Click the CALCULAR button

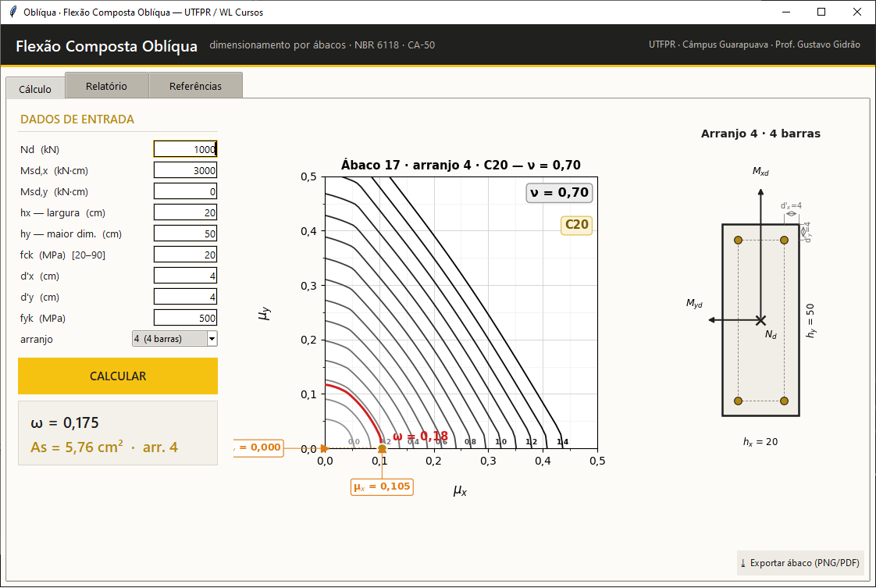[x=118, y=376]
